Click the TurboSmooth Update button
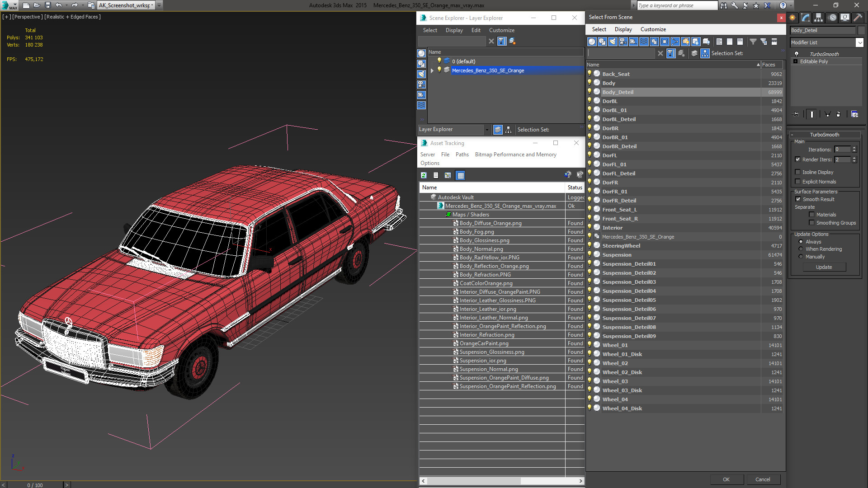 [824, 267]
